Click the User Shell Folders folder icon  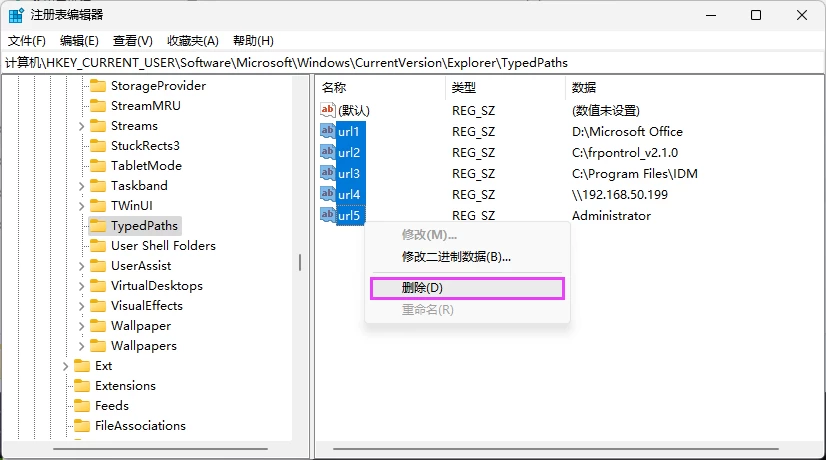click(98, 246)
